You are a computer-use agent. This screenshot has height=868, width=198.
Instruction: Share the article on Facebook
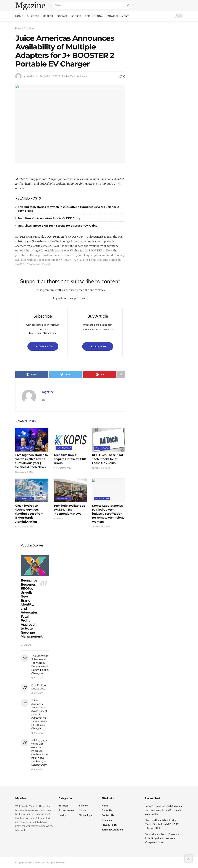(32, 374)
